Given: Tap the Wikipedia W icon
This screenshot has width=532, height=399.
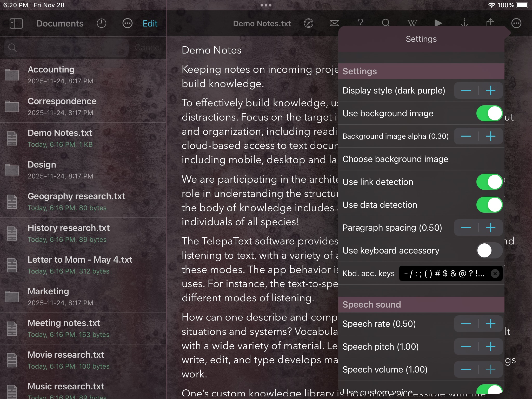Looking at the screenshot, I should 412,23.
